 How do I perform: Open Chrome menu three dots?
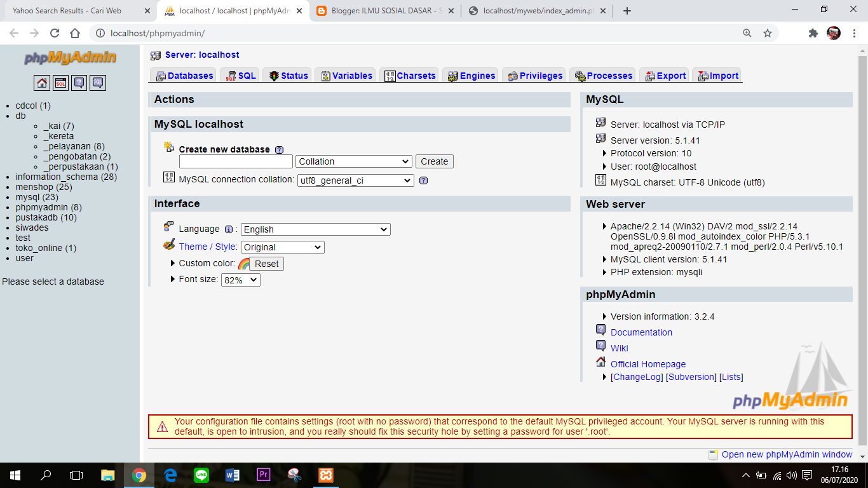pyautogui.click(x=855, y=33)
